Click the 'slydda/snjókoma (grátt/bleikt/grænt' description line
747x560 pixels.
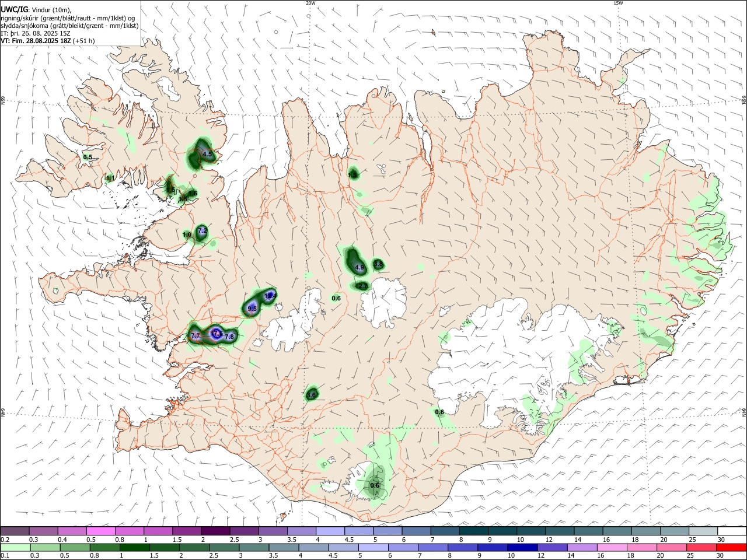[69, 26]
